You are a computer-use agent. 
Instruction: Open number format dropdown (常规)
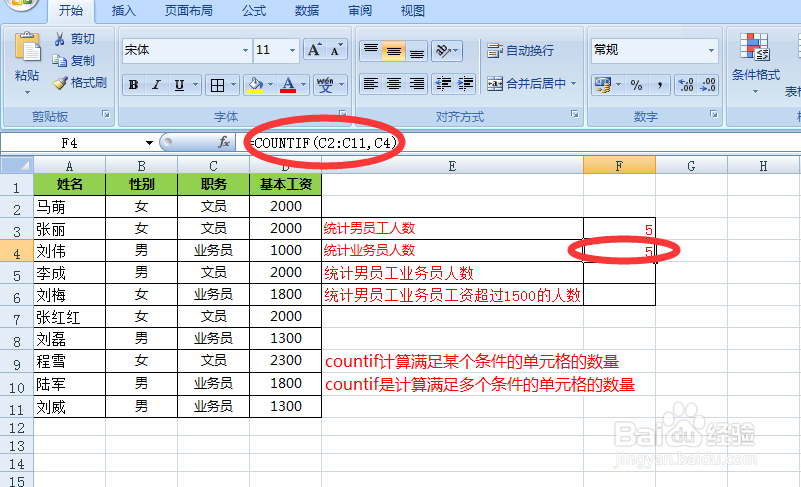tap(711, 50)
